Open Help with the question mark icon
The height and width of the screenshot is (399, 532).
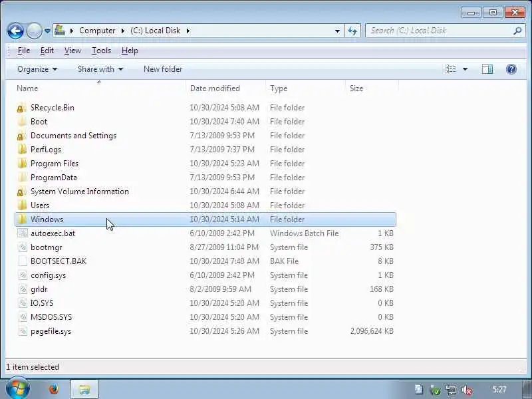511,69
